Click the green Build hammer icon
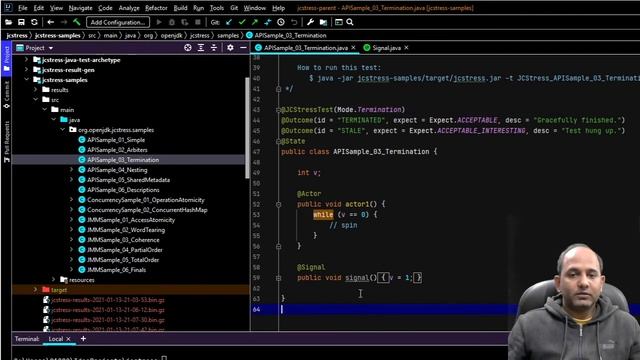 (x=77, y=22)
